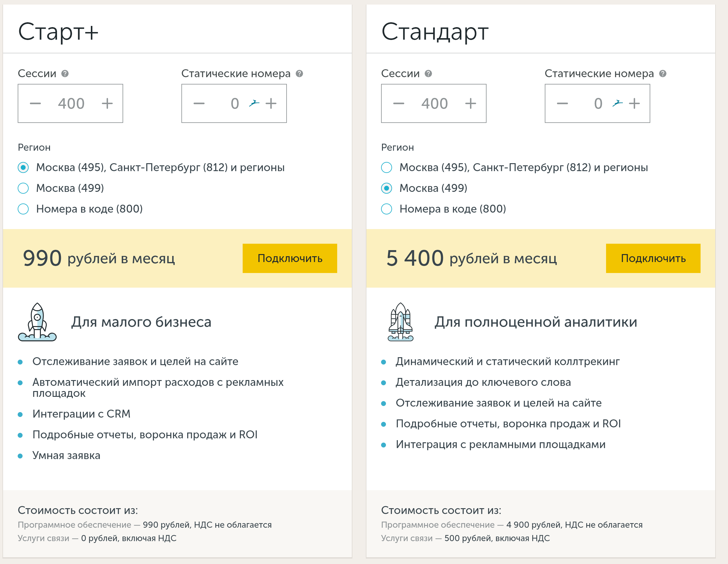Click rocket icon for Для малого бизнеса
This screenshot has height=564, width=728.
[x=37, y=322]
